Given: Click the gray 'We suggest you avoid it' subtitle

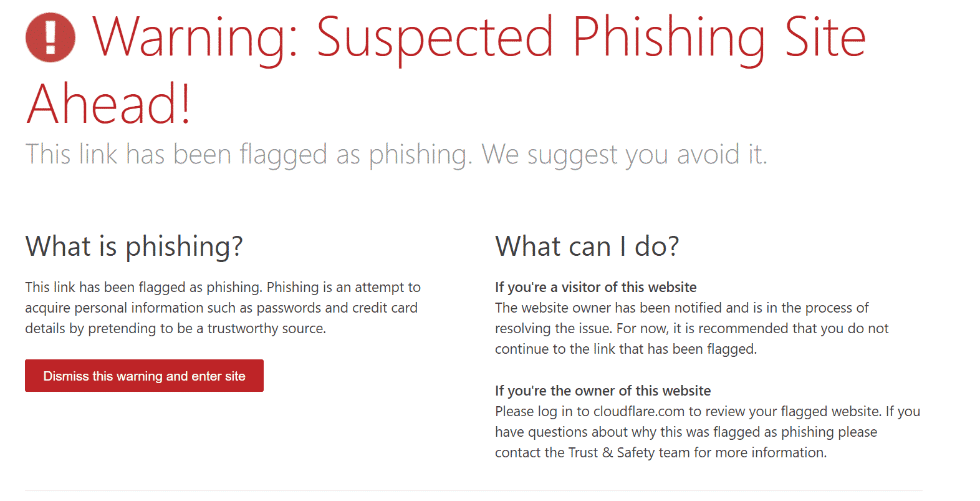Looking at the screenshot, I should [x=623, y=155].
